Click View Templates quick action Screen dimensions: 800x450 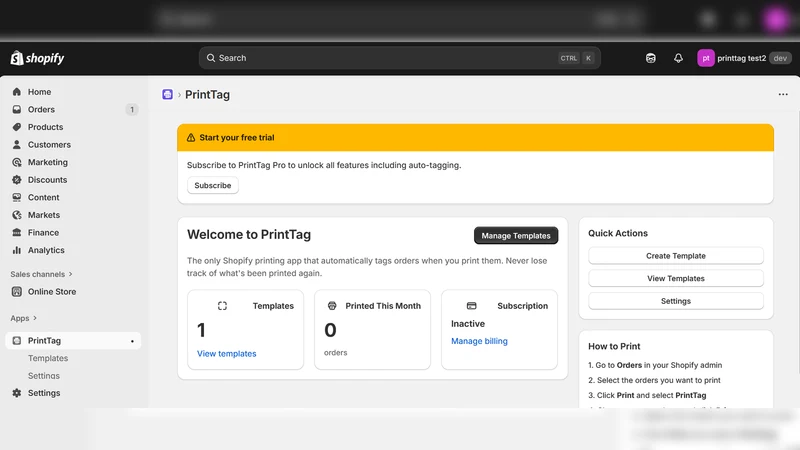676,279
